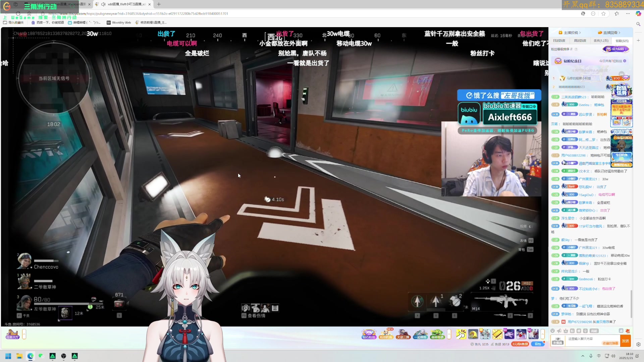Send the clapping hands gift
The width and height of the screenshot is (644, 362).
(x=461, y=334)
